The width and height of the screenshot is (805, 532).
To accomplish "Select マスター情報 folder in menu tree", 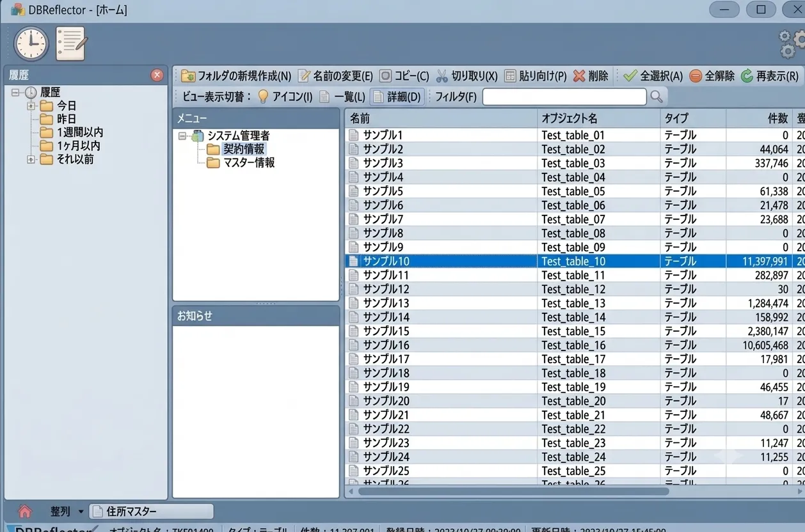I will coord(241,162).
